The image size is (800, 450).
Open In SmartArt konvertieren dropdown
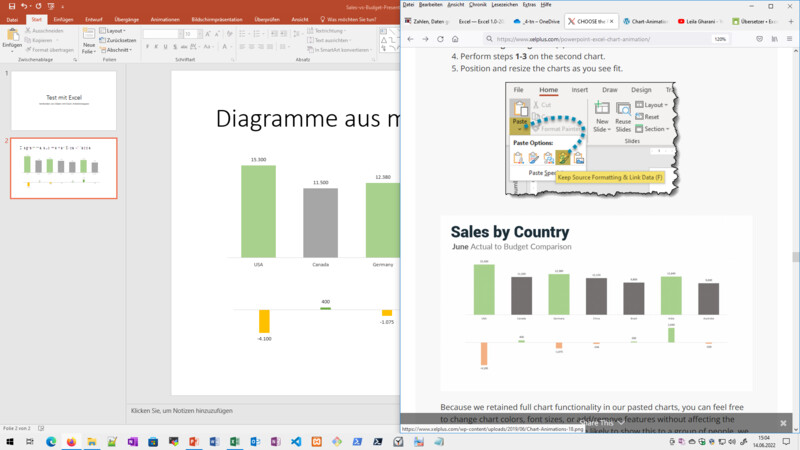(340, 49)
